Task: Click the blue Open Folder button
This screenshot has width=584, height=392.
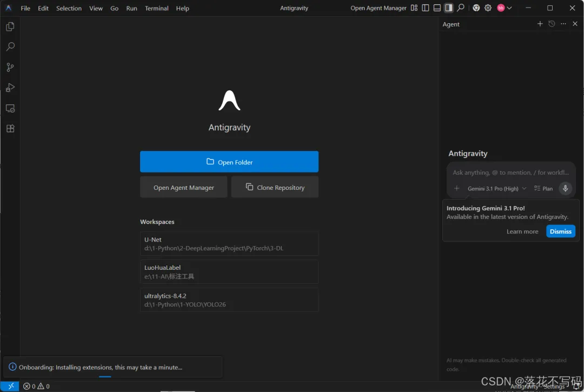Action: (229, 162)
